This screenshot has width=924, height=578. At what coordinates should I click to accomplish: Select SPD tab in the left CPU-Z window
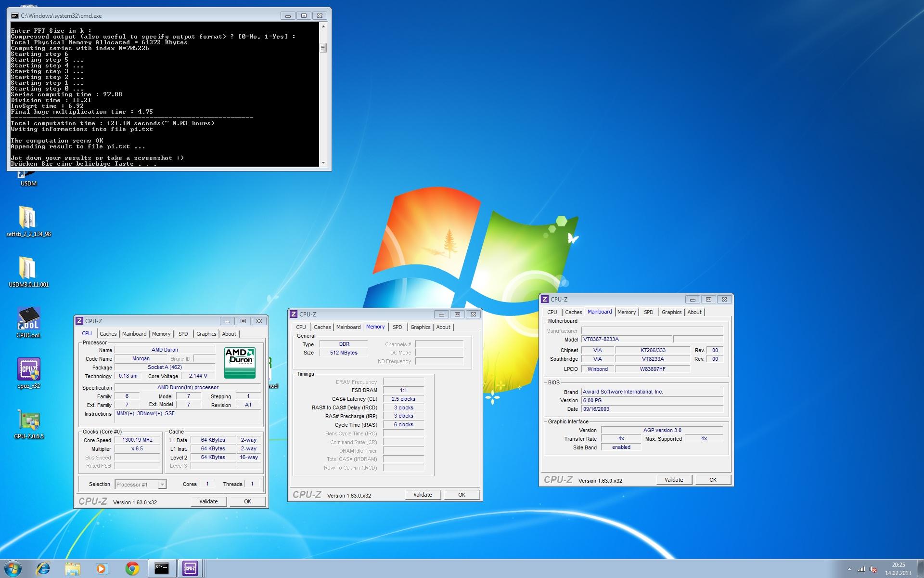click(x=183, y=334)
